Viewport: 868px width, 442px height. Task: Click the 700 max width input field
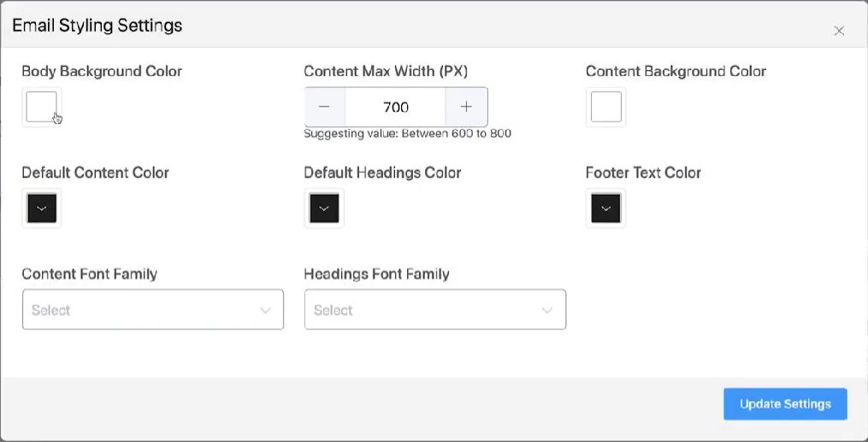[x=395, y=107]
